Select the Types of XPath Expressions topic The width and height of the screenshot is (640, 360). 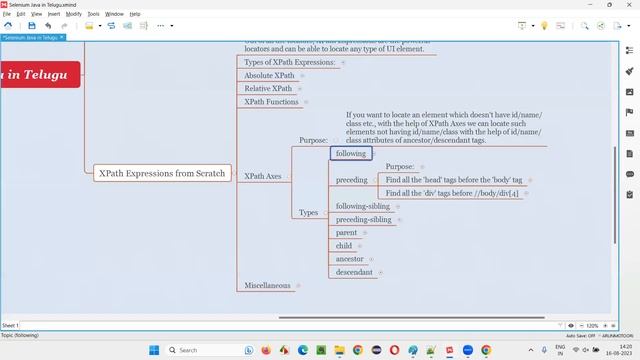tap(289, 62)
